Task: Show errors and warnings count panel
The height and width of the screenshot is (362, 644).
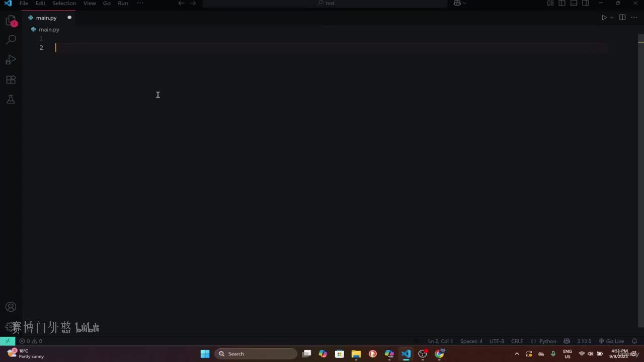Action: tap(31, 341)
